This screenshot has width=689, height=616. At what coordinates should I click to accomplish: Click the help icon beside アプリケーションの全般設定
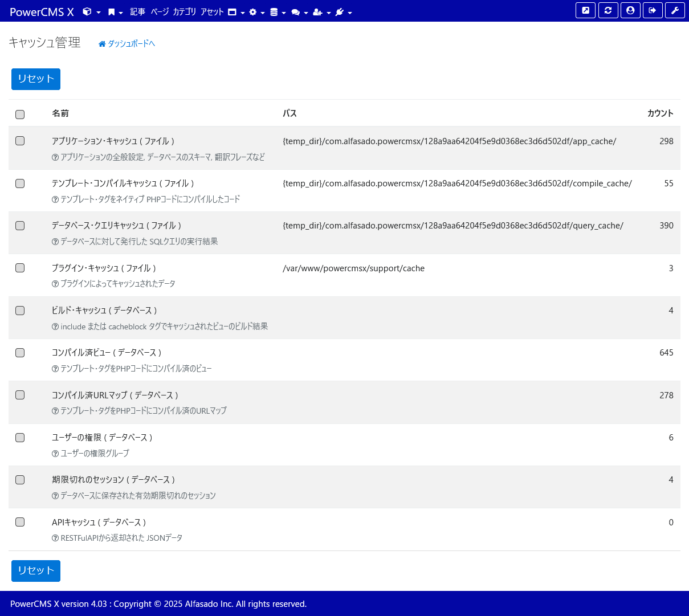point(55,157)
